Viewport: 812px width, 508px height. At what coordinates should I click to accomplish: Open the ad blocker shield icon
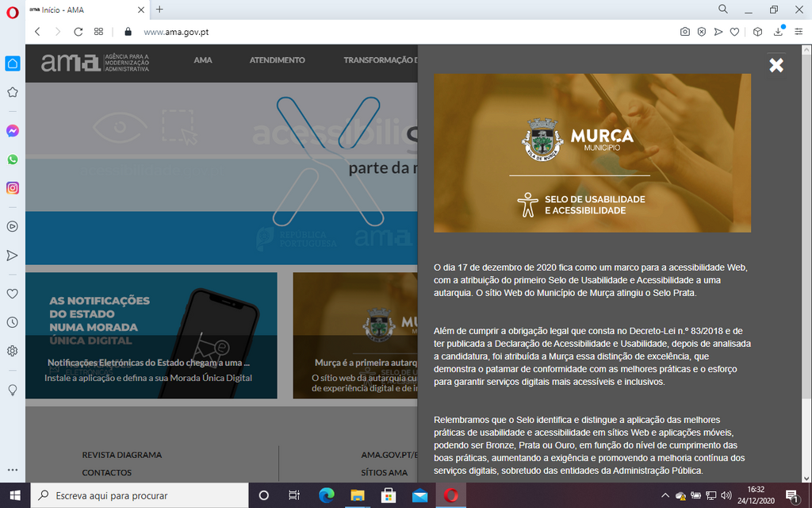pyautogui.click(x=701, y=32)
